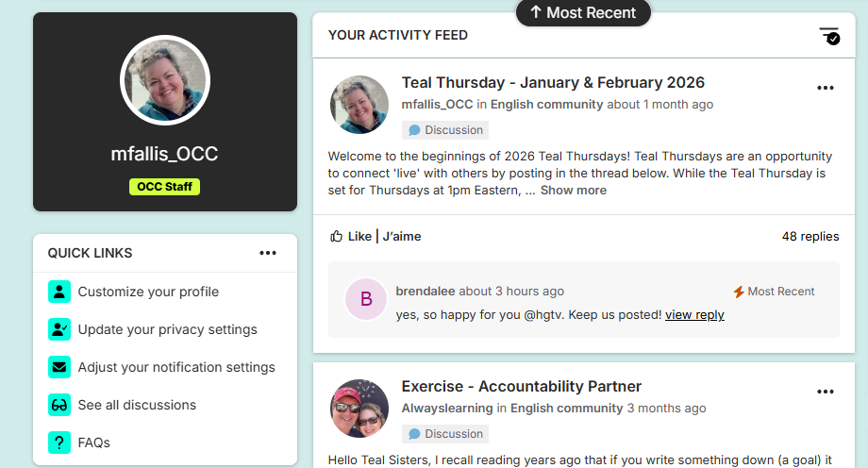This screenshot has height=468, width=868.
Task: Open Teal Thursday - January & February 2026 post
Action: coord(553,83)
